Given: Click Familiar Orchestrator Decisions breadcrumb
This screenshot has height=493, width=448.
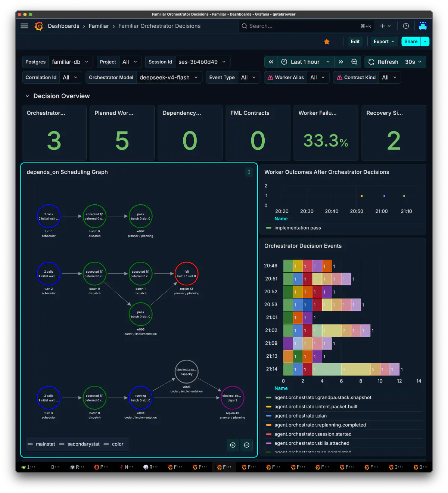Looking at the screenshot, I should 159,26.
